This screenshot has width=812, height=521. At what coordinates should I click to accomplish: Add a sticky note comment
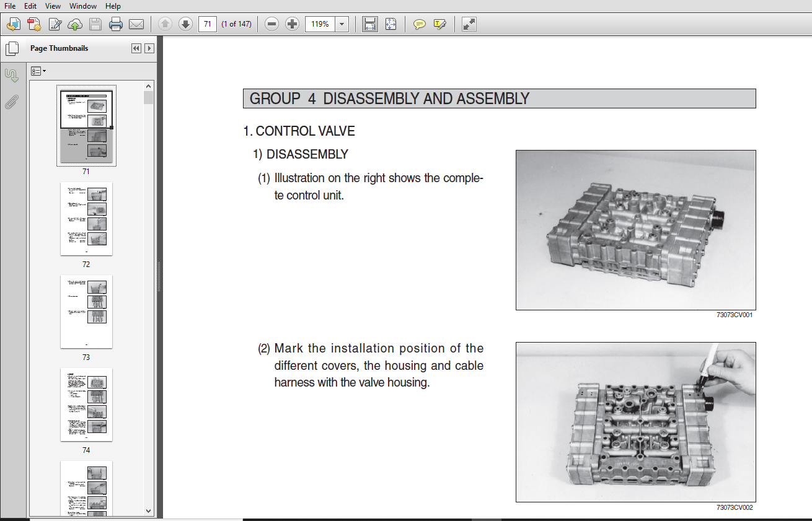tap(420, 24)
